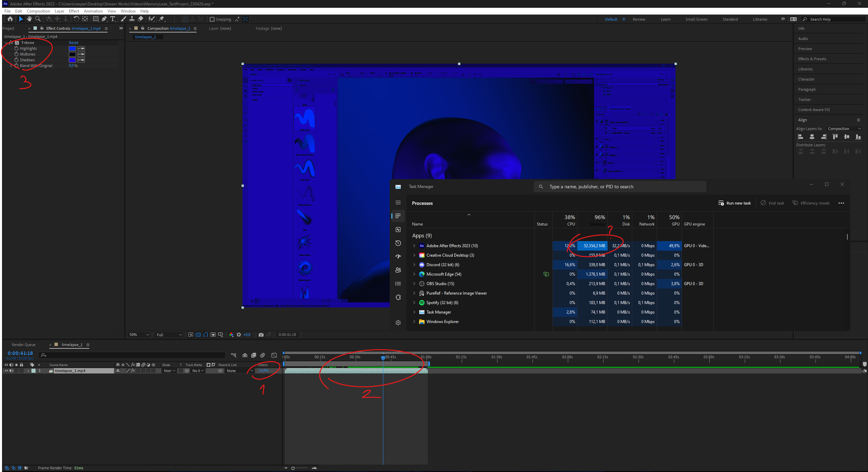Click the Graph Editor toggle icon
The image size is (868, 472).
[273, 355]
